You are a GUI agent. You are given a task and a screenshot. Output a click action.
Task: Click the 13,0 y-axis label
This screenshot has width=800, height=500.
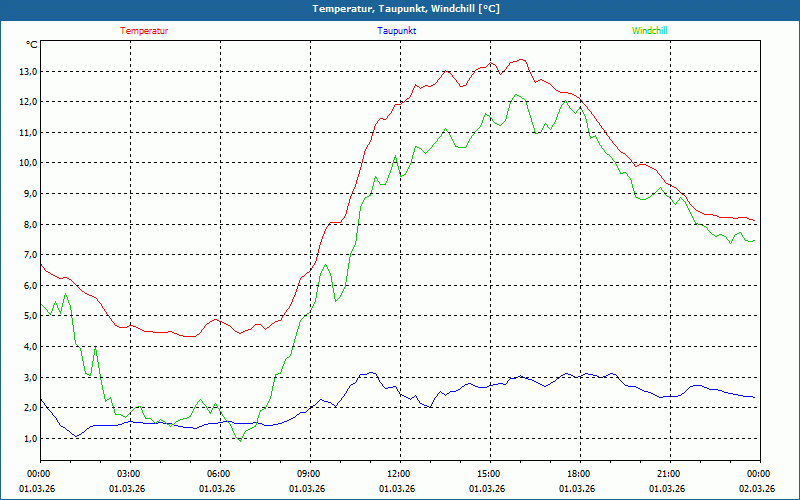(x=28, y=71)
